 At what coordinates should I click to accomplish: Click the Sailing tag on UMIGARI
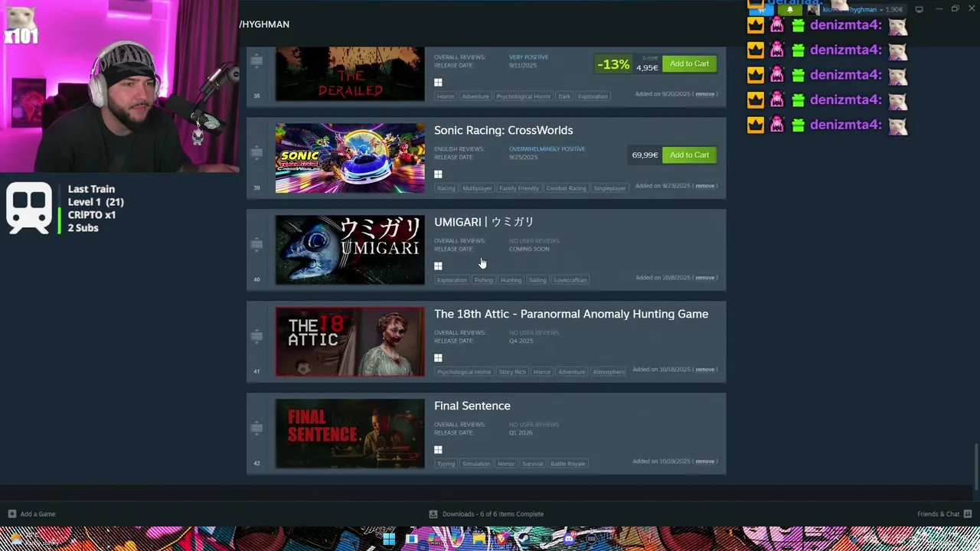pyautogui.click(x=537, y=280)
